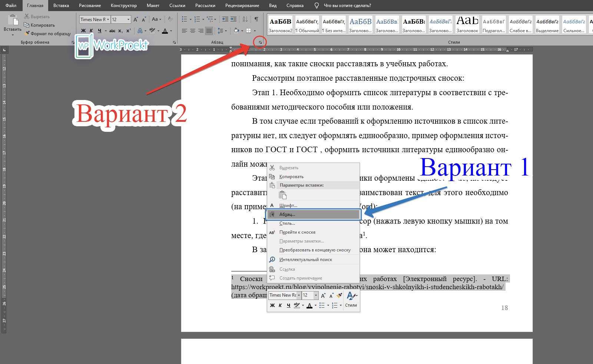Image resolution: width=593 pixels, height=364 pixels.
Task: Switch to the Рецензирование tab
Action: pos(242,5)
